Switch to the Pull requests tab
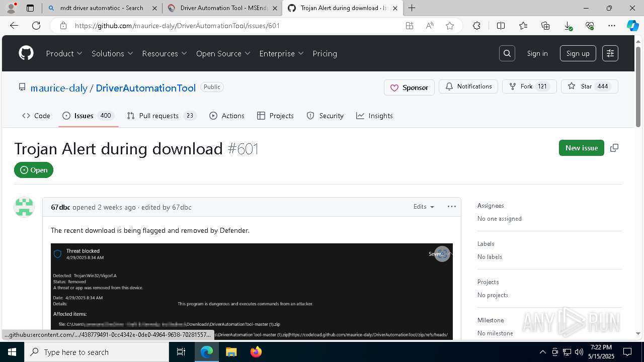Screen dimensions: 644x362 pyautogui.click(x=162, y=116)
